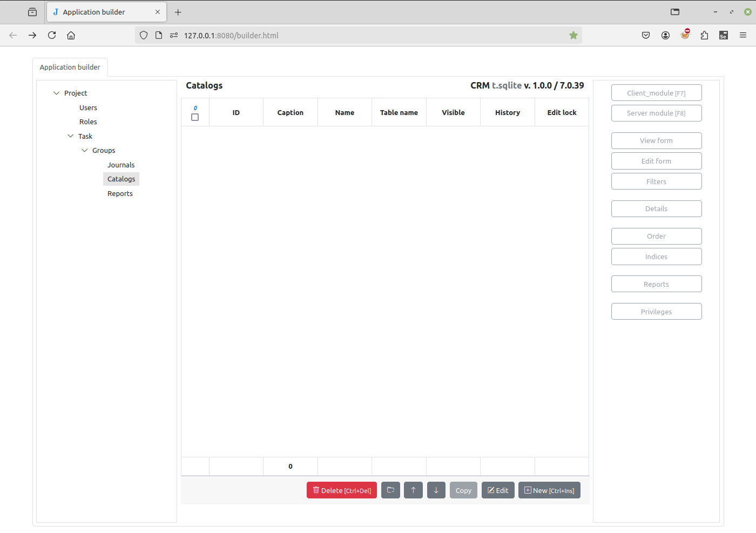Bookmark star icon in address bar

pyautogui.click(x=573, y=35)
